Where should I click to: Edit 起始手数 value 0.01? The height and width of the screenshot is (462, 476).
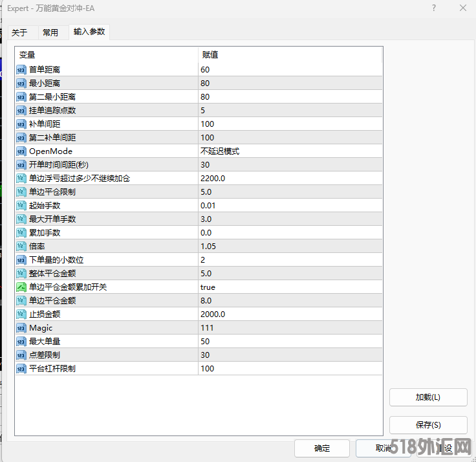coord(290,206)
